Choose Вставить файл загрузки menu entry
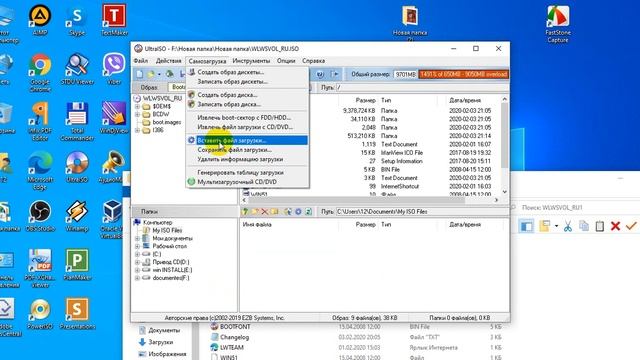 [x=247, y=140]
